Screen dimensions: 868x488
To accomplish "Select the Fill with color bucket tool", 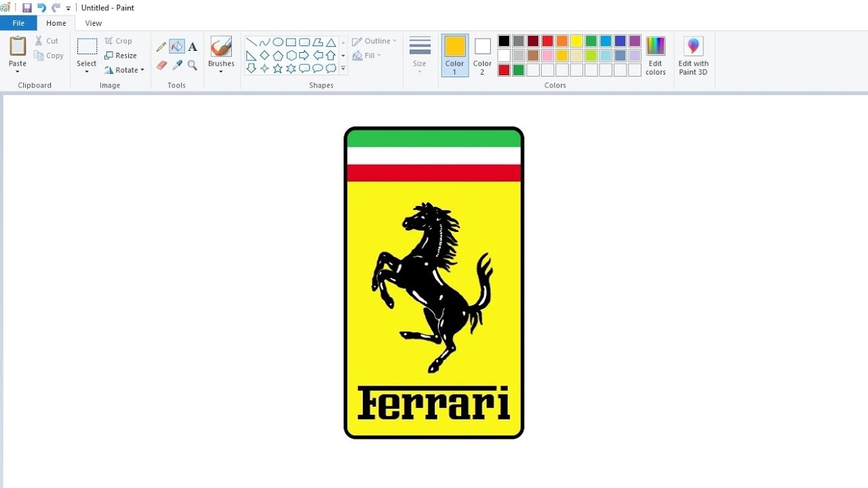I will (x=177, y=47).
